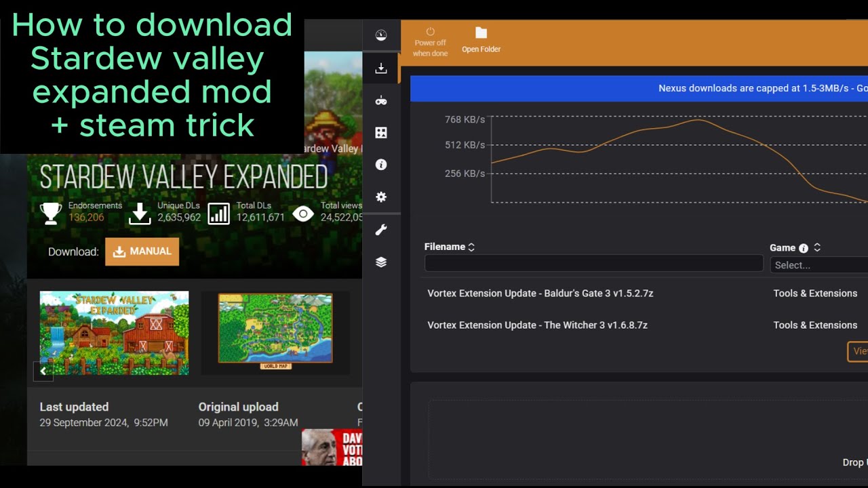Open the Stardew Valley Expanded farm thumbnail
868x488 pixels.
(115, 333)
